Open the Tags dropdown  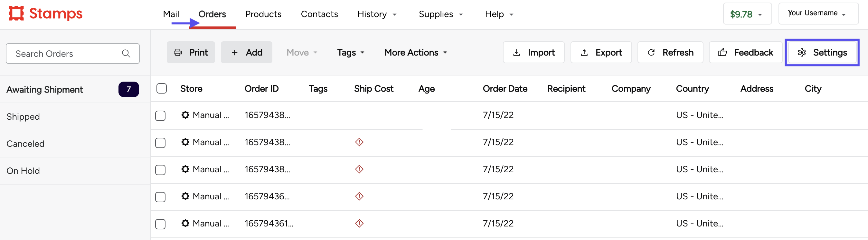coord(350,52)
